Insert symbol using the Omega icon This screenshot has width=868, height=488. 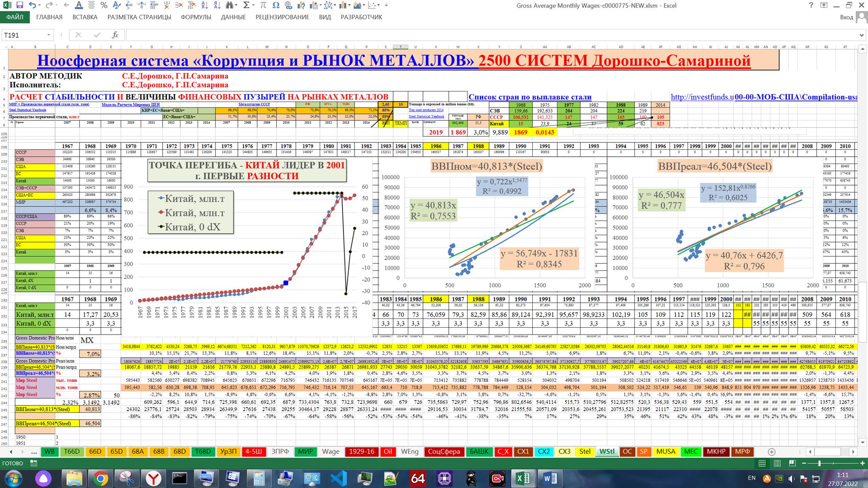point(276,6)
